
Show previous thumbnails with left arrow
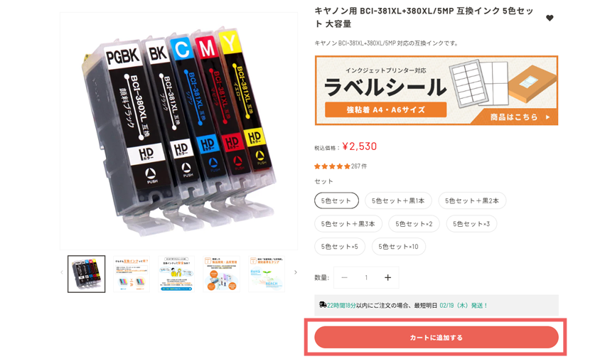(x=62, y=272)
